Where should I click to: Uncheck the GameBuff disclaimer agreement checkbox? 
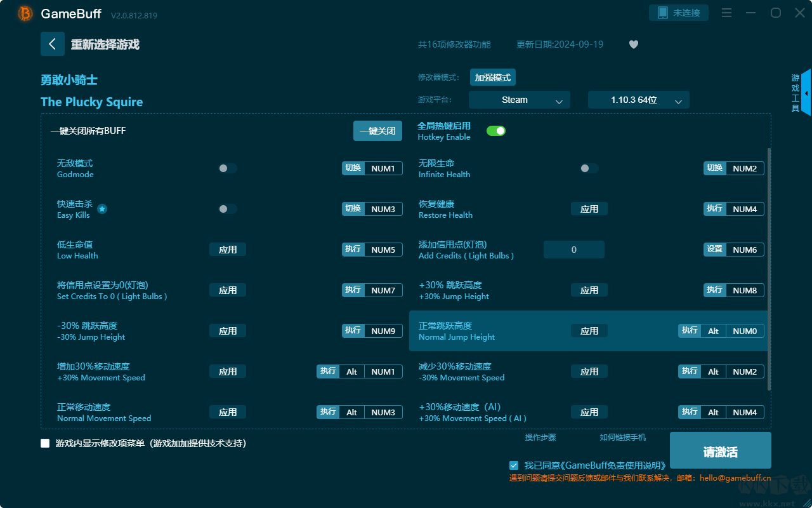514,465
